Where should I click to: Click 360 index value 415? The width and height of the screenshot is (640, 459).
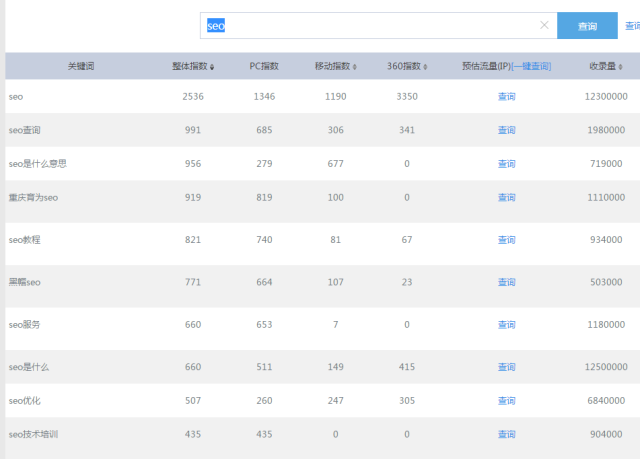(407, 367)
